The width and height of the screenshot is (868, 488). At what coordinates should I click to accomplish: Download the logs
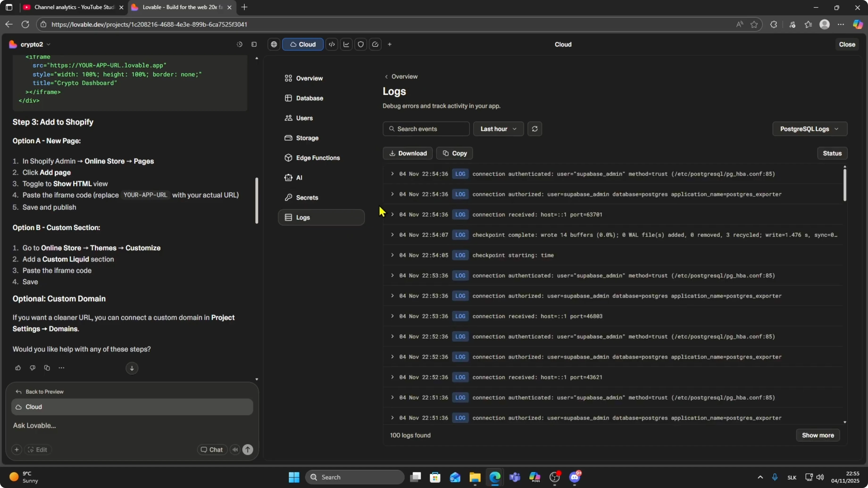tap(408, 153)
